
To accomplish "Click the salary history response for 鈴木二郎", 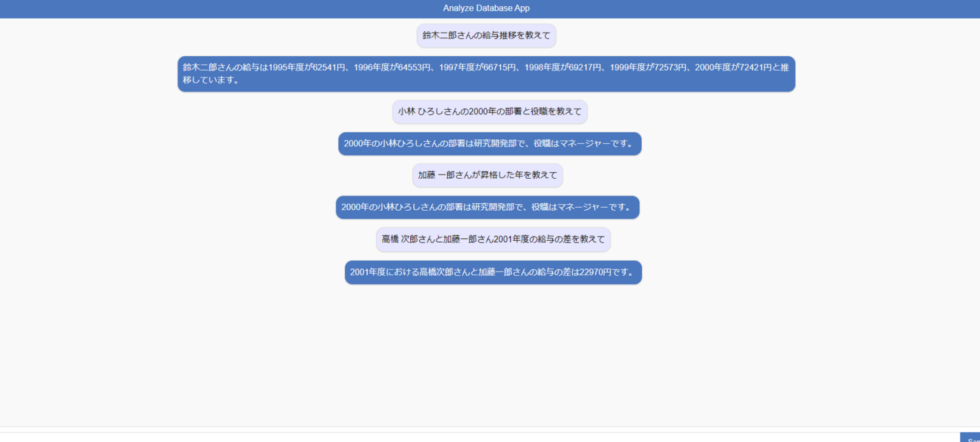I will (x=486, y=73).
